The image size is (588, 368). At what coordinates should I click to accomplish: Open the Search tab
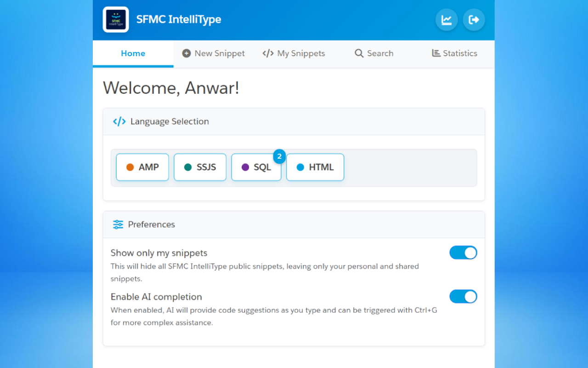coord(374,53)
